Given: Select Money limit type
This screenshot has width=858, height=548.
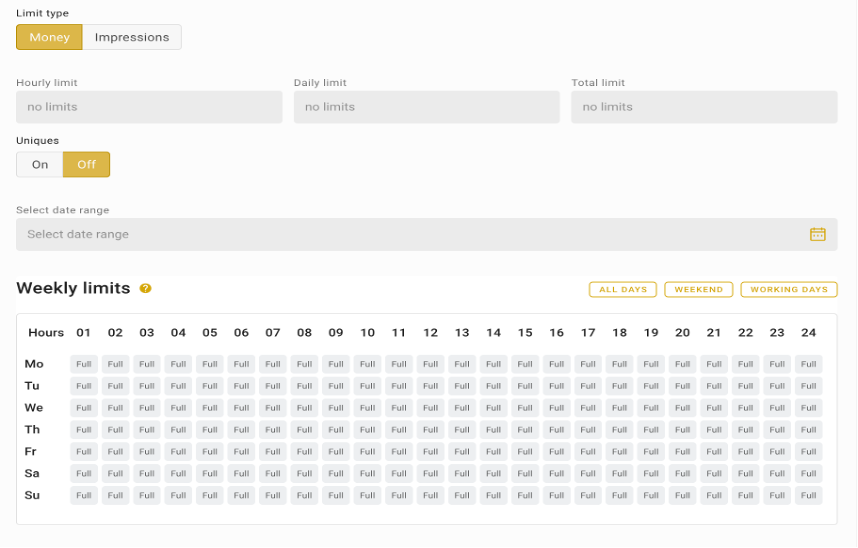Looking at the screenshot, I should tap(49, 37).
